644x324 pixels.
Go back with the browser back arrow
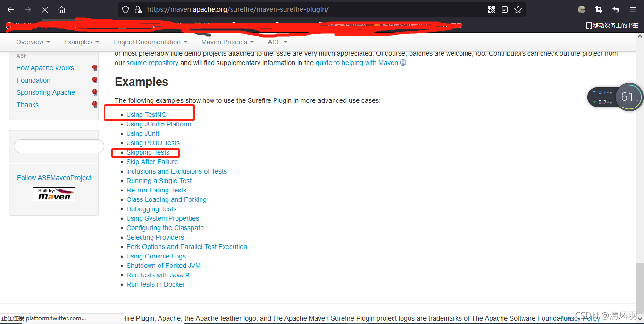(10, 9)
